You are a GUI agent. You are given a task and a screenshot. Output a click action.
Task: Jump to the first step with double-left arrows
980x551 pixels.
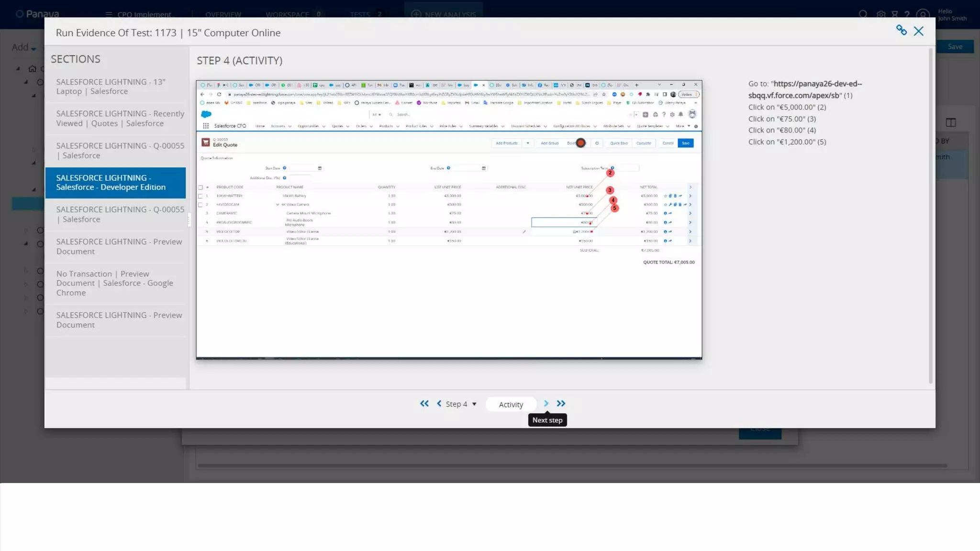[x=424, y=404]
